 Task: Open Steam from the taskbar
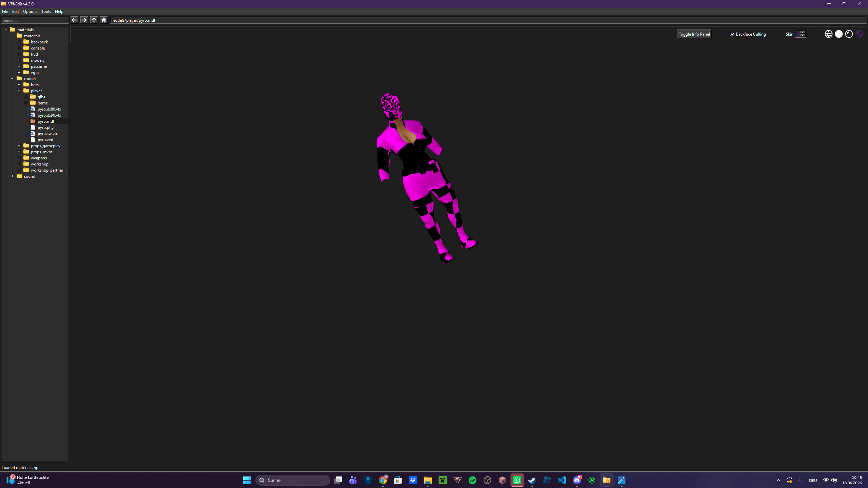[x=532, y=480]
